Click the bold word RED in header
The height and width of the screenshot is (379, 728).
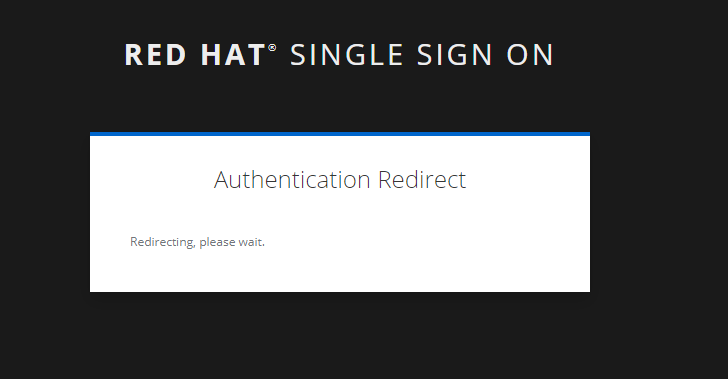tap(155, 55)
